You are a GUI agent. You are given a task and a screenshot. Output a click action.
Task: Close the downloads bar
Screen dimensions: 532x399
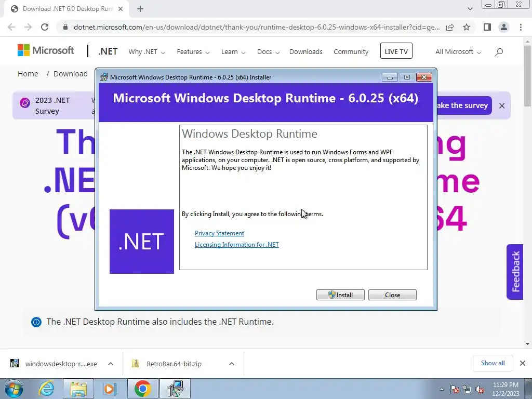523,363
